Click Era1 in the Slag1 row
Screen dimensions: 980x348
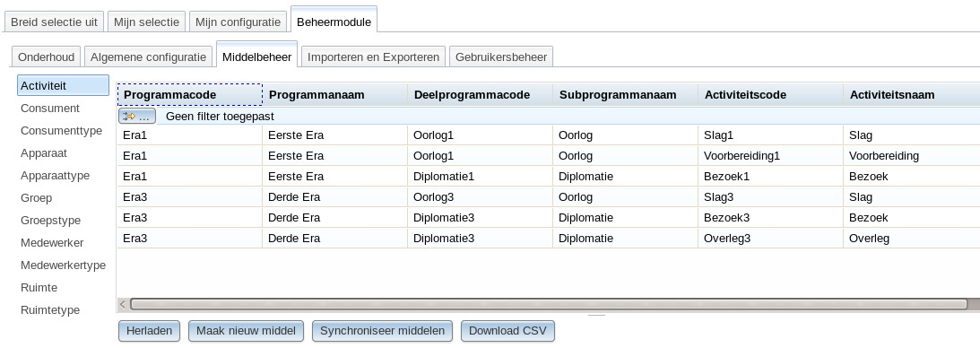(190, 135)
